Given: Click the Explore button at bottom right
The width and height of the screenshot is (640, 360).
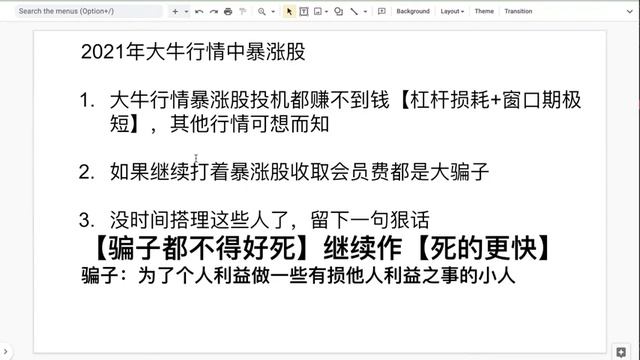Looking at the screenshot, I should [x=621, y=351].
